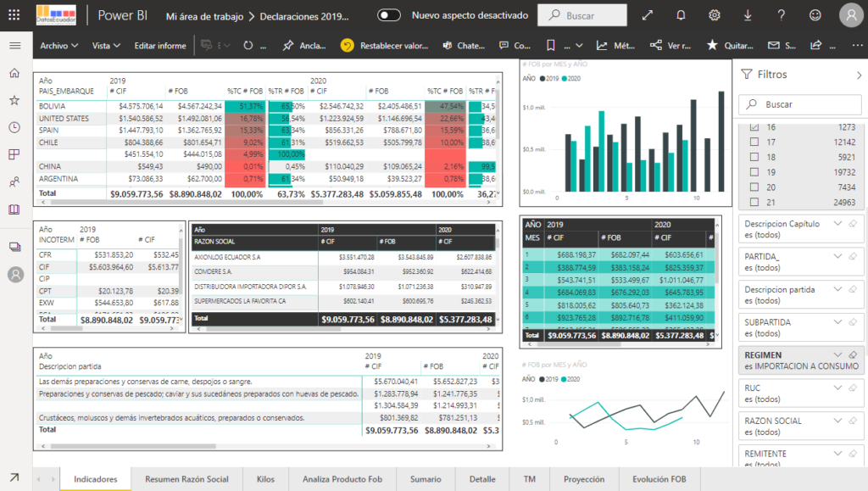Click the notifications bell icon
868x491 pixels.
click(x=681, y=15)
